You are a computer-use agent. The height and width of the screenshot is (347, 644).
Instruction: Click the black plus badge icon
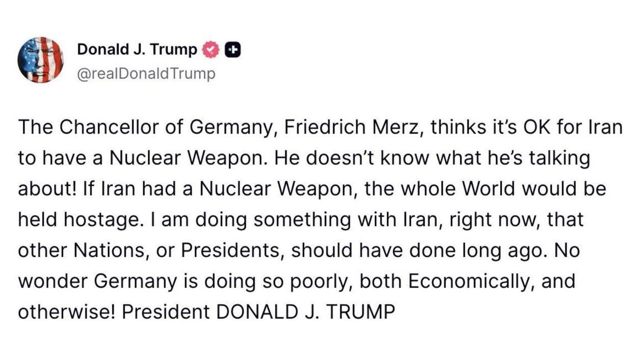(232, 50)
